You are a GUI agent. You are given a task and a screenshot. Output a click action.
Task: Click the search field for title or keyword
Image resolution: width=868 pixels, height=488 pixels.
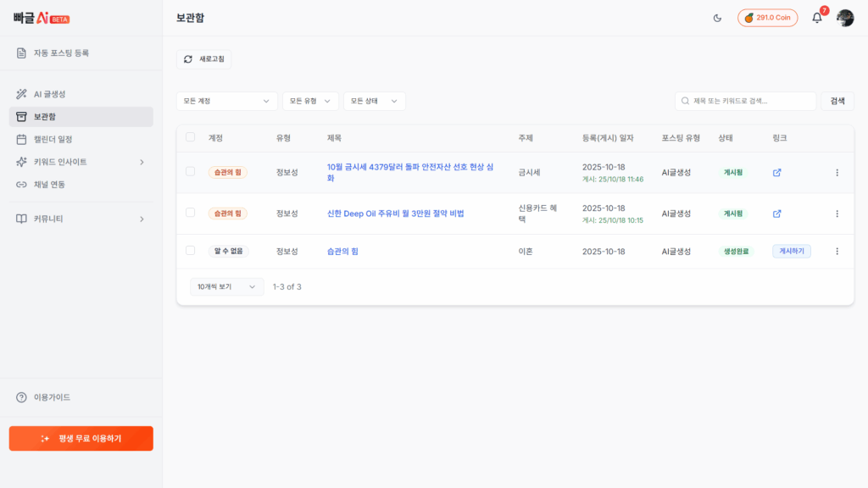[750, 101]
